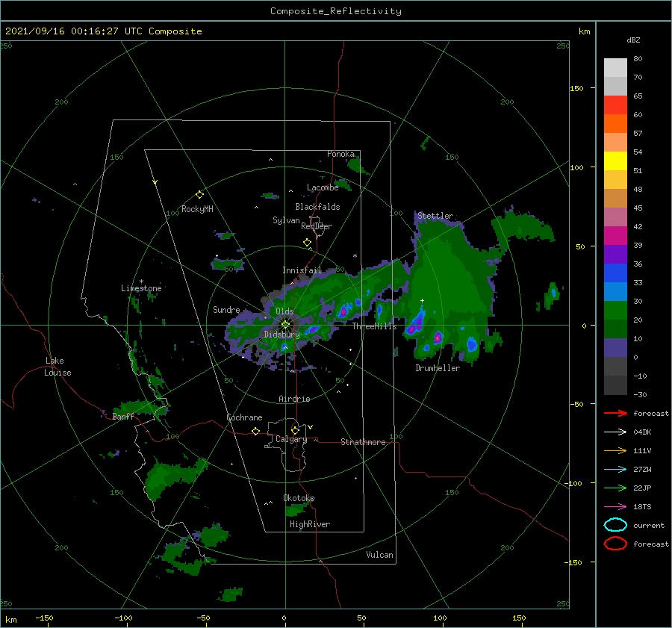Click the Stettler town label
Screen dimensions: 672x628
pyautogui.click(x=435, y=216)
